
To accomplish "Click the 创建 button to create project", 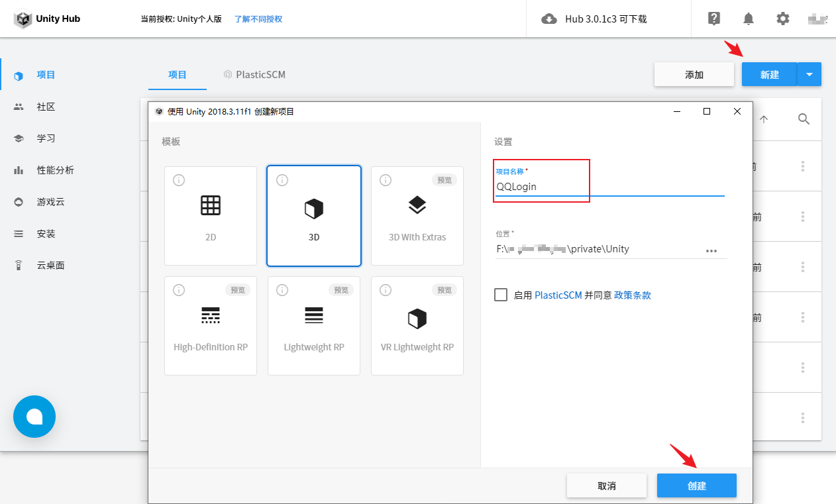I will [x=696, y=485].
